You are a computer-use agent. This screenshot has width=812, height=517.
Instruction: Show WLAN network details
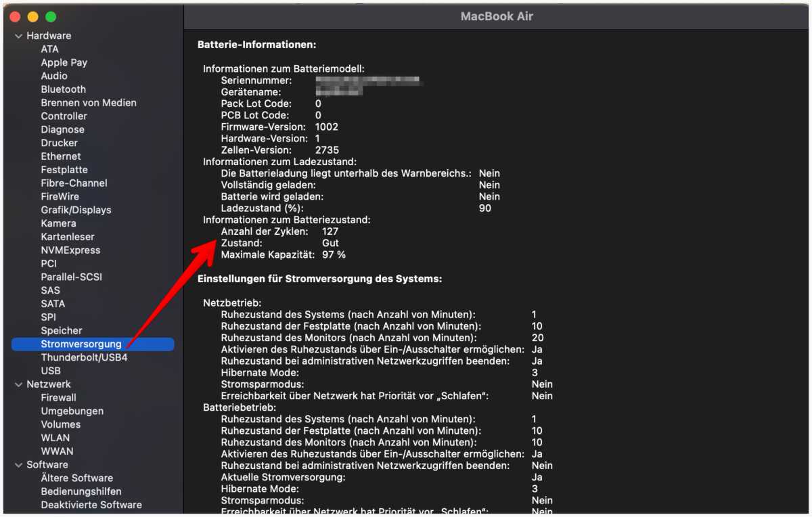(x=55, y=438)
